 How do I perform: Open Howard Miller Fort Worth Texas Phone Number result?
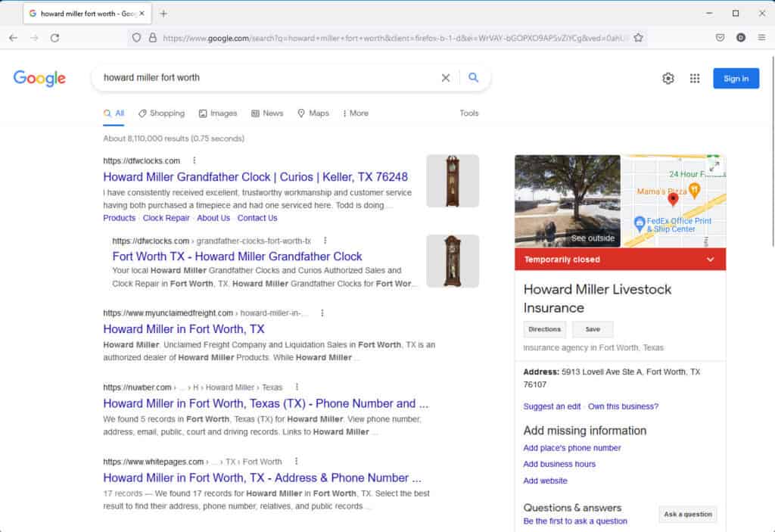[x=266, y=403]
